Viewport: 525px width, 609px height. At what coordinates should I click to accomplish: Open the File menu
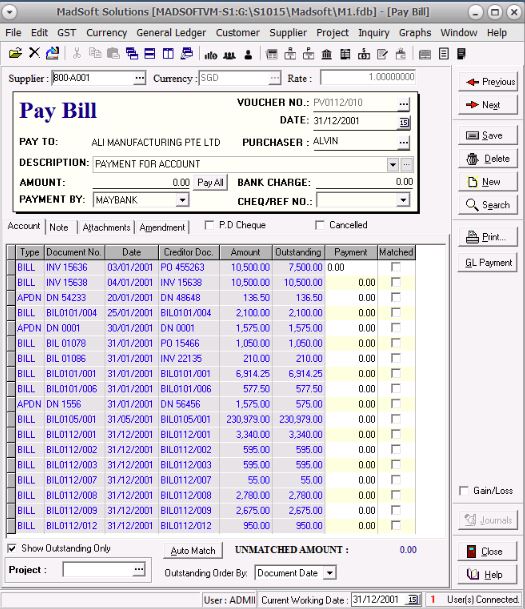13,33
